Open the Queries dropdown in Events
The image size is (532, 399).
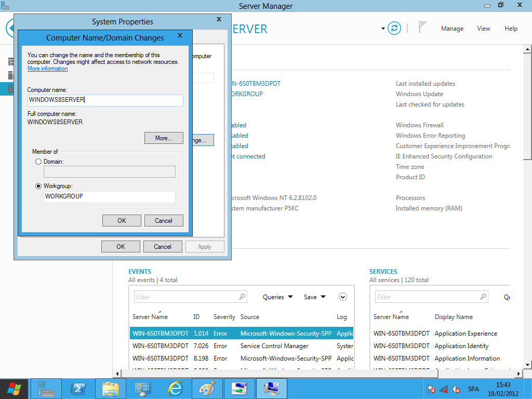(277, 297)
